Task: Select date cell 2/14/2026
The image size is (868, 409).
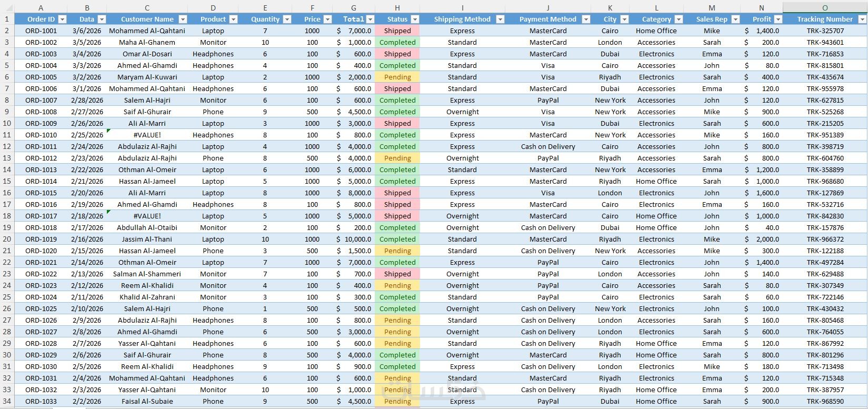Action: pyautogui.click(x=87, y=262)
